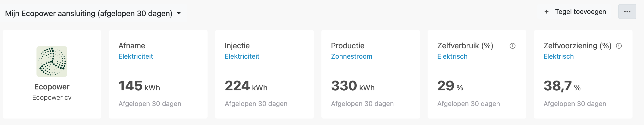Follow the Elektriciteit link under Afname

tap(136, 56)
